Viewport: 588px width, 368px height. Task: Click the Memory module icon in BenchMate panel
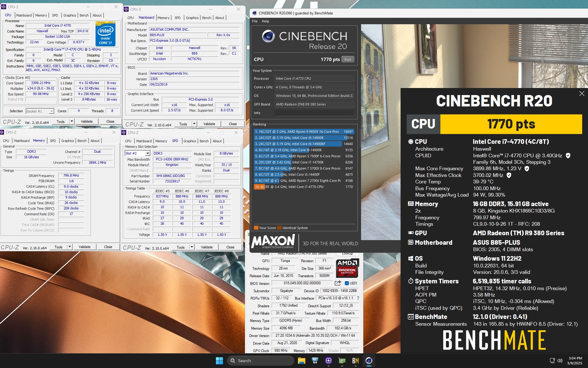(x=411, y=204)
